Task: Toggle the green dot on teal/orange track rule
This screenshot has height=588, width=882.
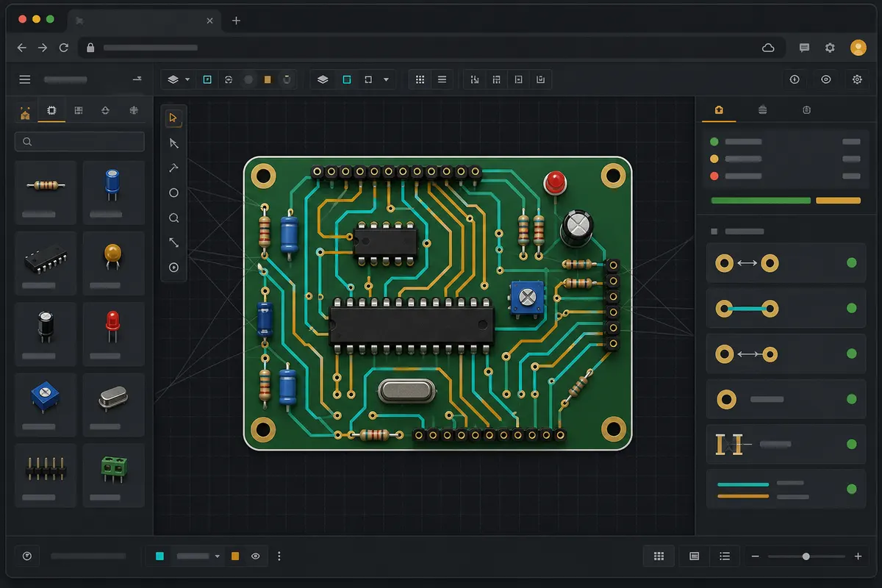Action: coord(852,489)
